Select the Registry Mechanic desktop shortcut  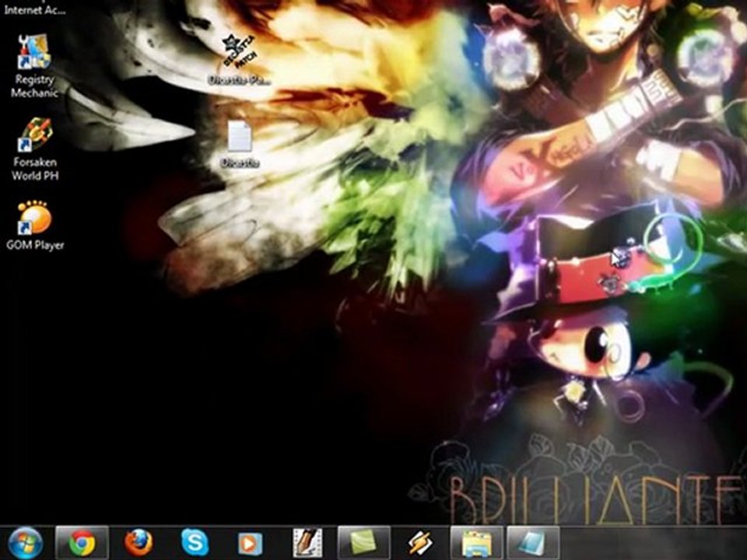34,66
